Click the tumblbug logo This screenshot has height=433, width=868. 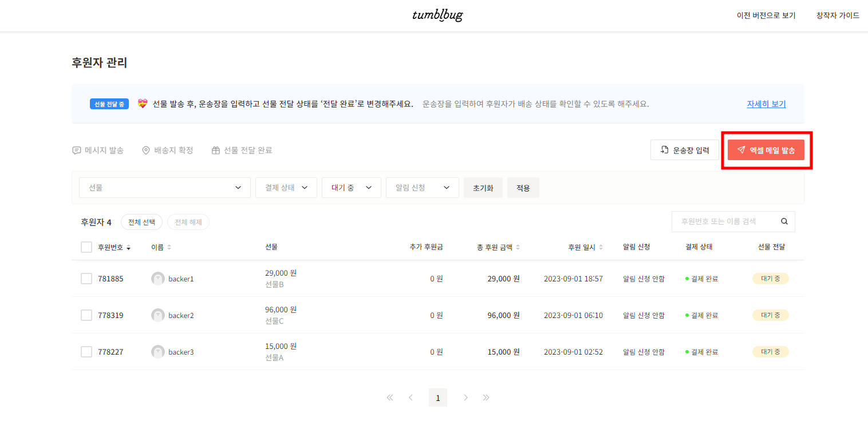(x=437, y=15)
